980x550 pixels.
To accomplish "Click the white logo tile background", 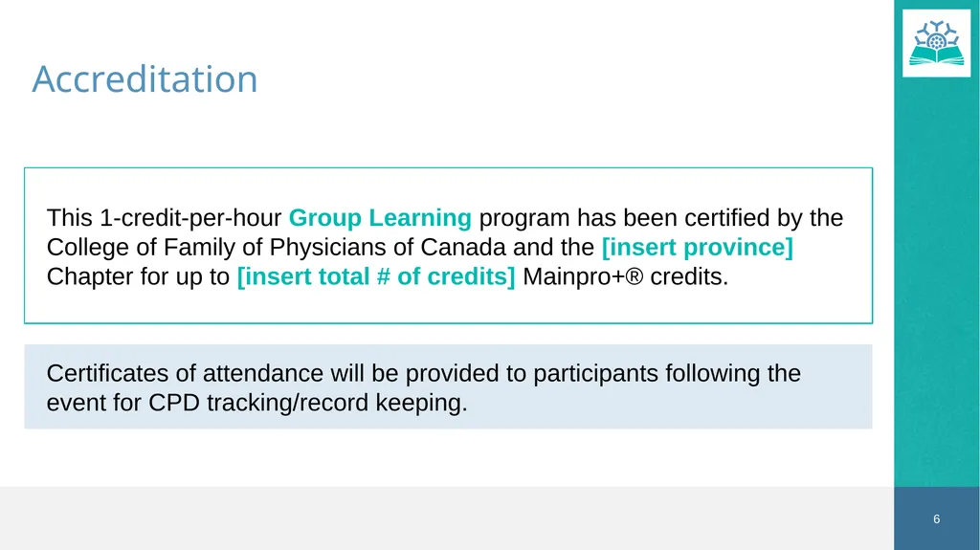I will [936, 72].
